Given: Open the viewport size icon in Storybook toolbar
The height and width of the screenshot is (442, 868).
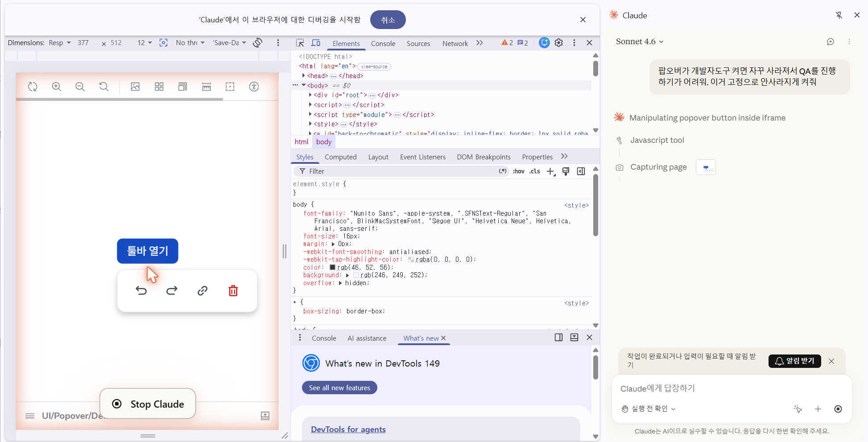Looking at the screenshot, I should 182,87.
